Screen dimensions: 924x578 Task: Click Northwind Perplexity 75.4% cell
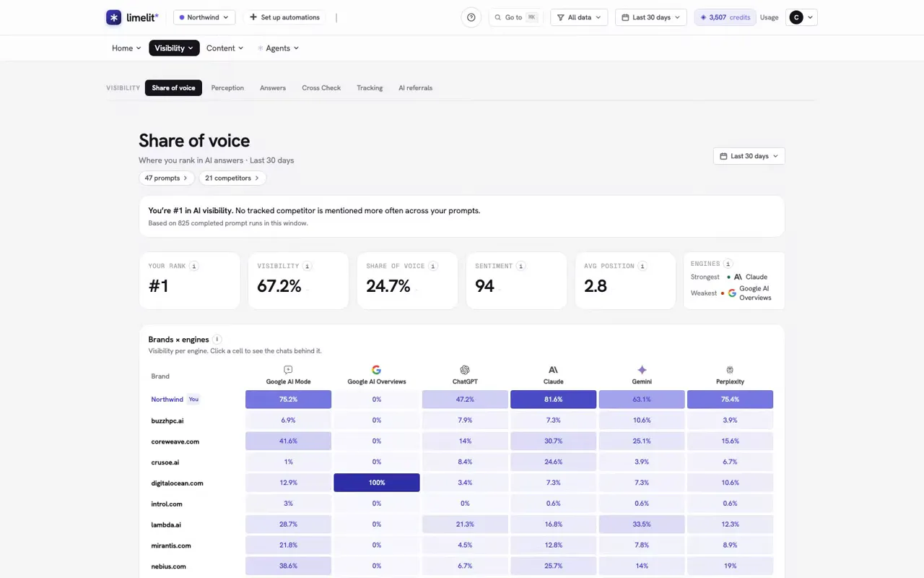[x=730, y=400]
